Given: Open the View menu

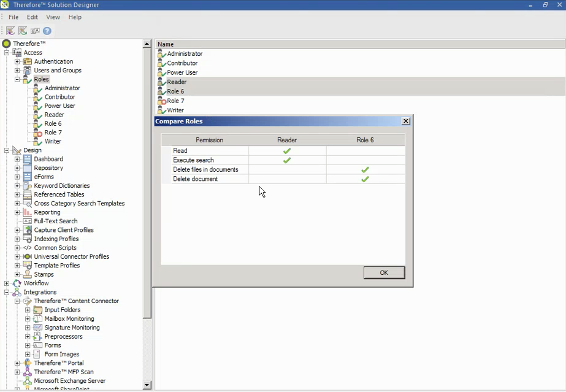Looking at the screenshot, I should pyautogui.click(x=53, y=17).
